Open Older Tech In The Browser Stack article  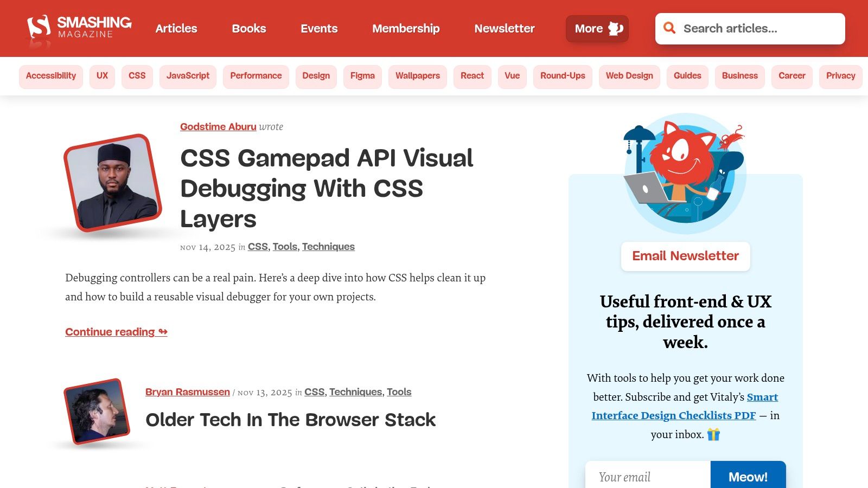[290, 420]
